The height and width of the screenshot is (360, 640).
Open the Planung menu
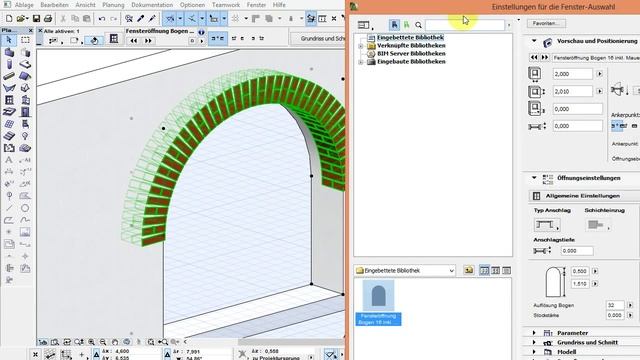point(113,5)
